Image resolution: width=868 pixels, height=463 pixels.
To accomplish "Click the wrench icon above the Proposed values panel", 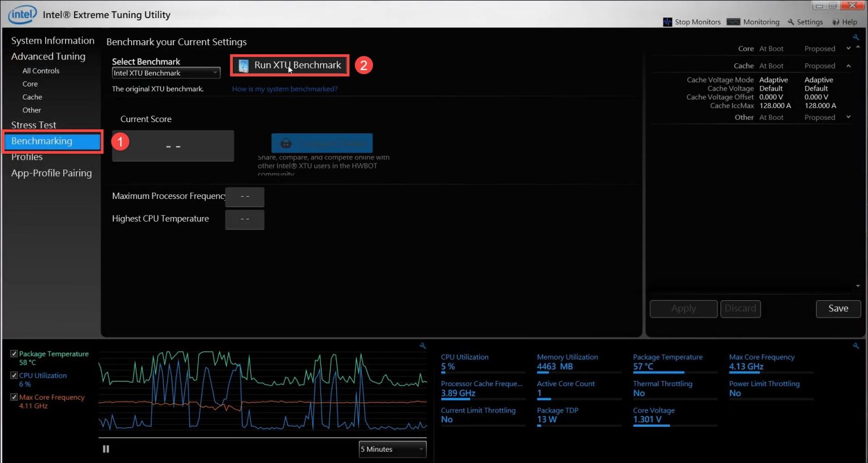I will [856, 36].
